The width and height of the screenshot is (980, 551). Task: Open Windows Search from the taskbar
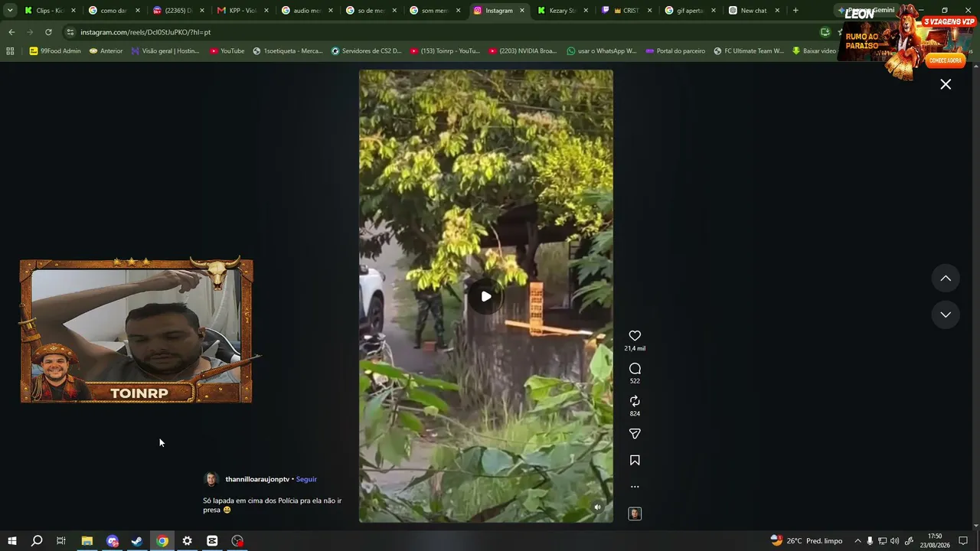(37, 541)
